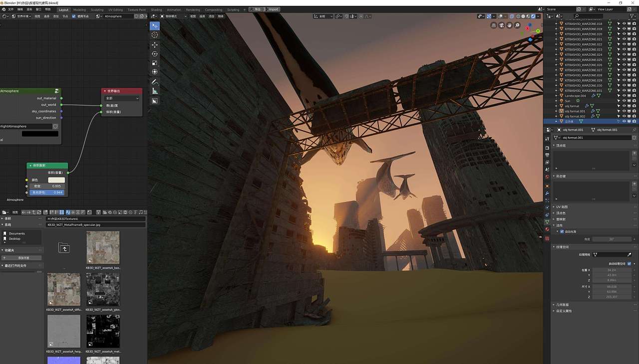Select the Add Cube tool in viewport toolbar
Image resolution: width=639 pixels, height=364 pixels.
pyautogui.click(x=155, y=101)
